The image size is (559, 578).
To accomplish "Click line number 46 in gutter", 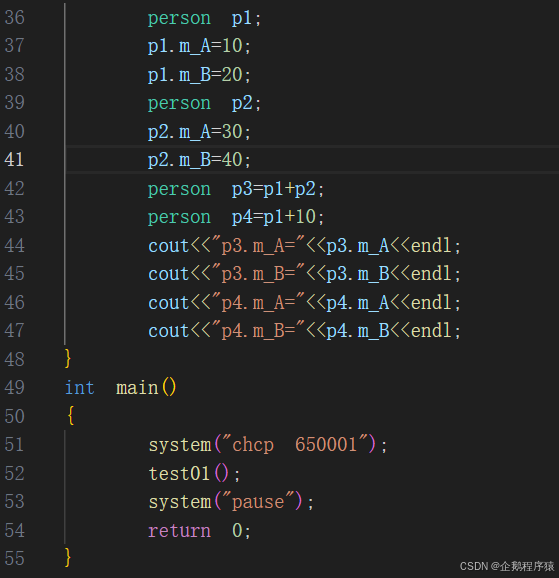I will pyautogui.click(x=14, y=303).
